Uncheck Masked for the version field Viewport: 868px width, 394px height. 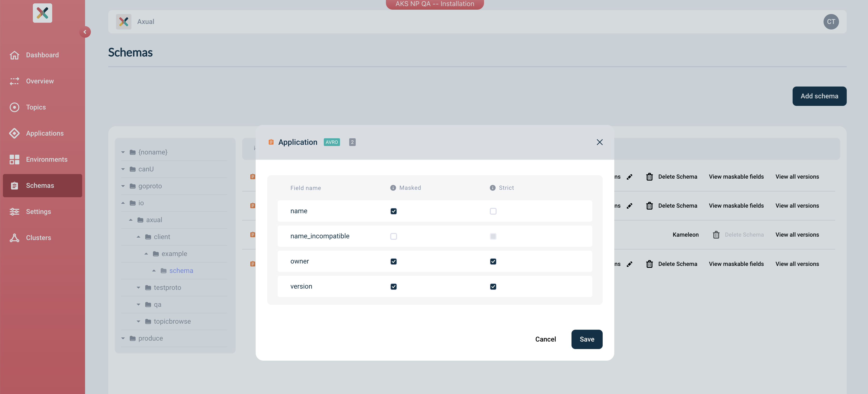coord(393,286)
